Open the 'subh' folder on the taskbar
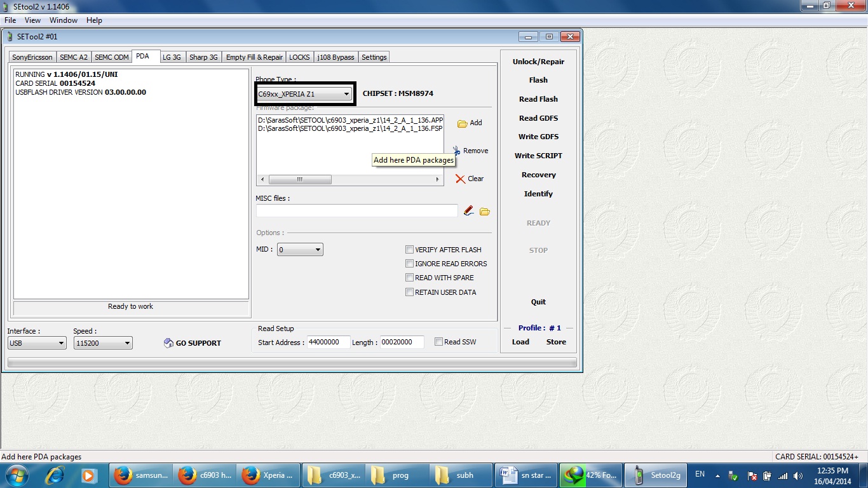The image size is (868, 488). pos(461,475)
